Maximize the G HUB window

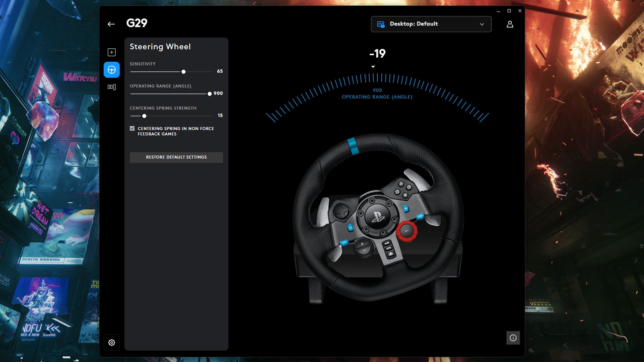tap(509, 11)
